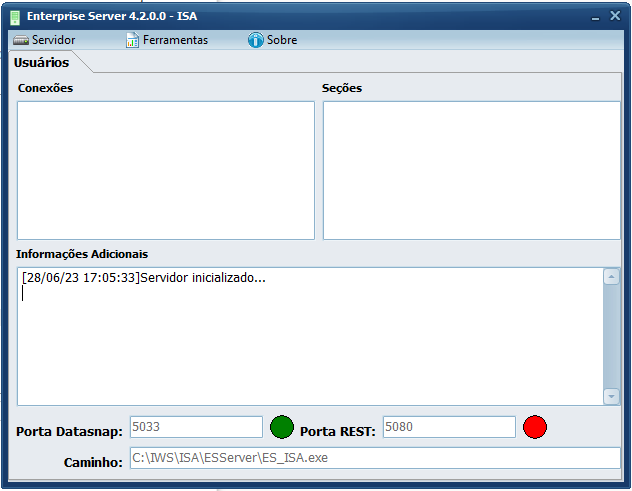Open the Sobre menu
Image resolution: width=632 pixels, height=491 pixels.
tap(281, 40)
